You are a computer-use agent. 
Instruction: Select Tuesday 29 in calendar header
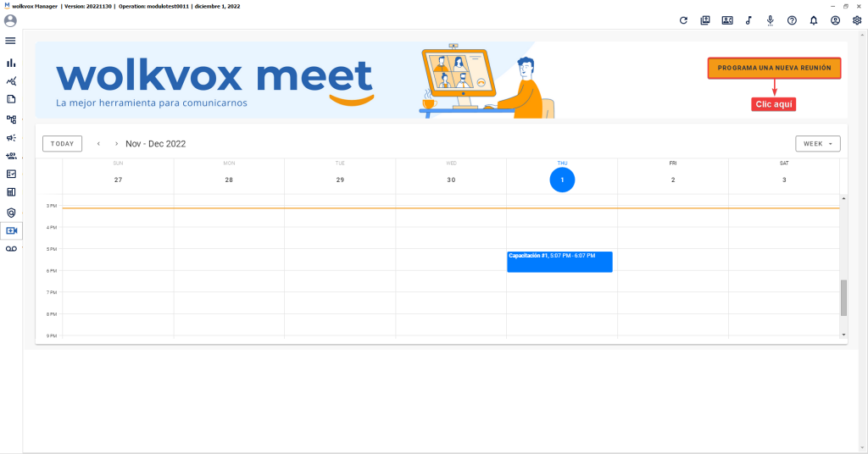click(x=340, y=180)
